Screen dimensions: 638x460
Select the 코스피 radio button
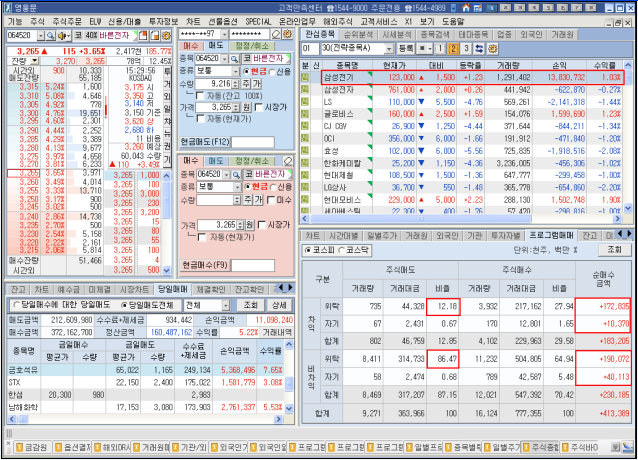pos(308,250)
